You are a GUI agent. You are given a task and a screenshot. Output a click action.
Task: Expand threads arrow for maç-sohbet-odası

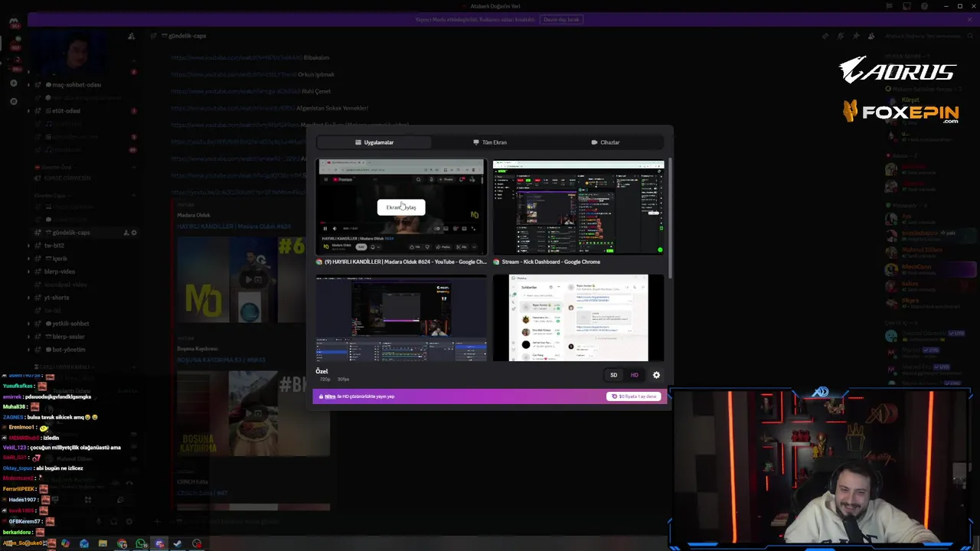click(x=28, y=85)
